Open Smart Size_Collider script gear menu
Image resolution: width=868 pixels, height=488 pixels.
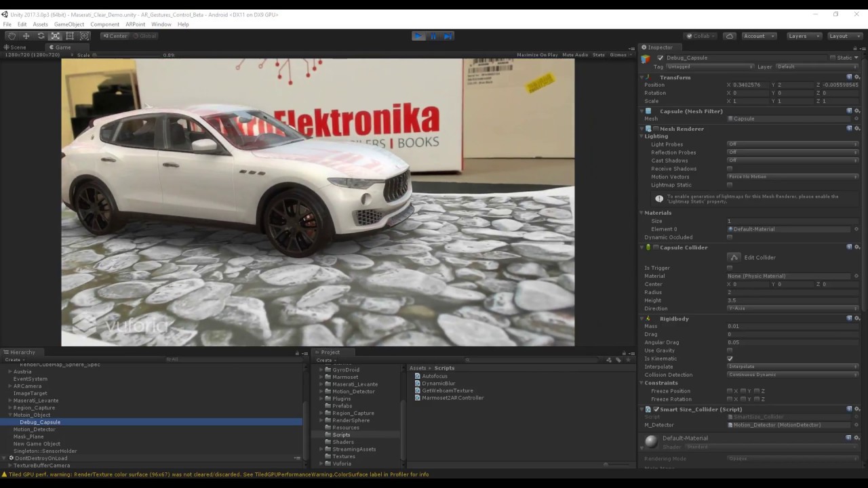857,409
